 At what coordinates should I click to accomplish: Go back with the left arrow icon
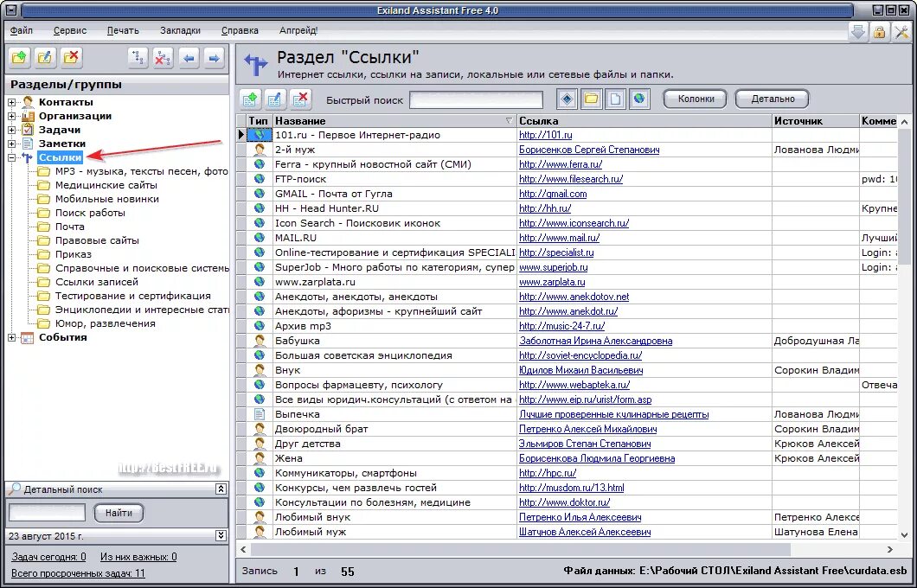pyautogui.click(x=189, y=58)
